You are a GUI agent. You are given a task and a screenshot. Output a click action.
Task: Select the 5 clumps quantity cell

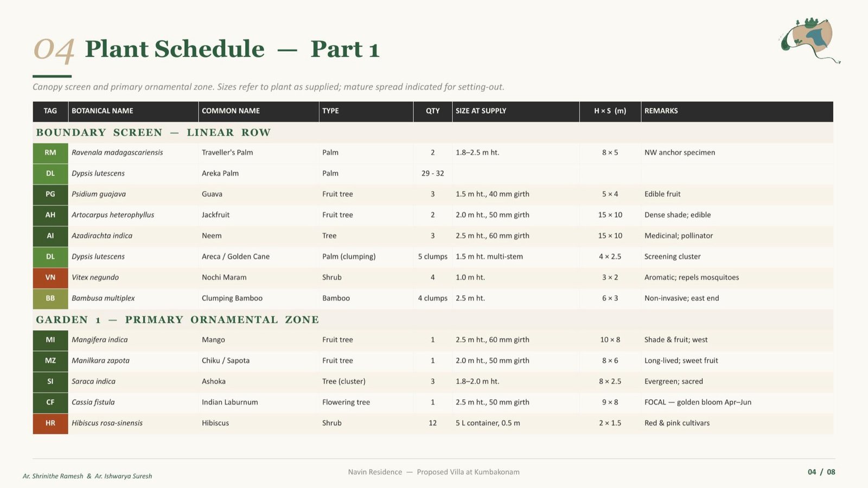tap(432, 257)
